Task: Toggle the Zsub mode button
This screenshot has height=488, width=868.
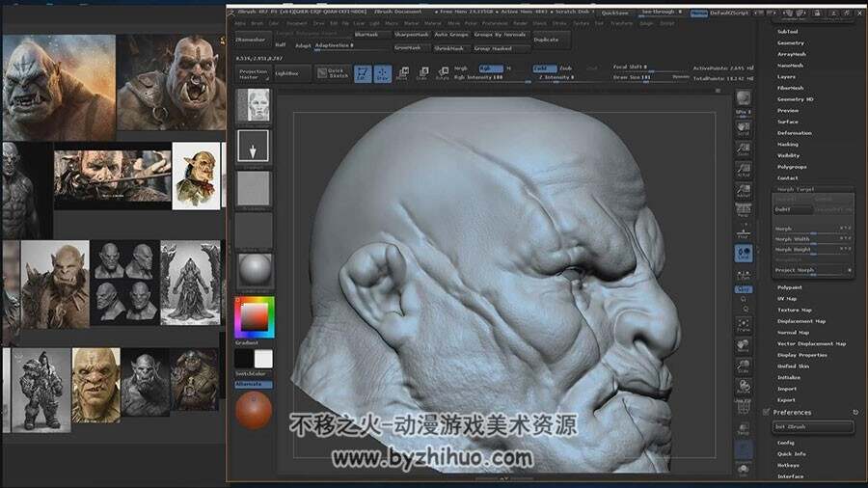Action: [x=566, y=68]
